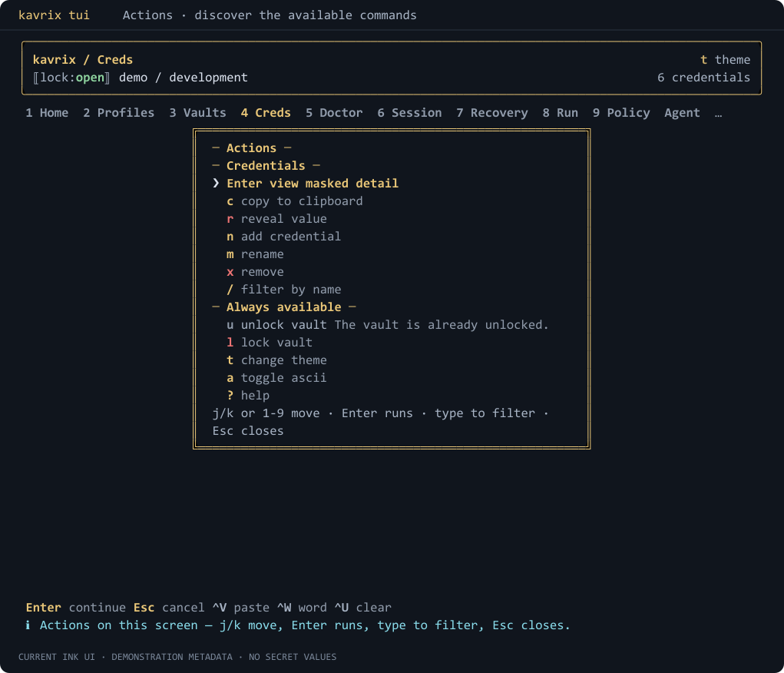
Task: Switch to the 6 Session tab
Action: pyautogui.click(x=409, y=113)
